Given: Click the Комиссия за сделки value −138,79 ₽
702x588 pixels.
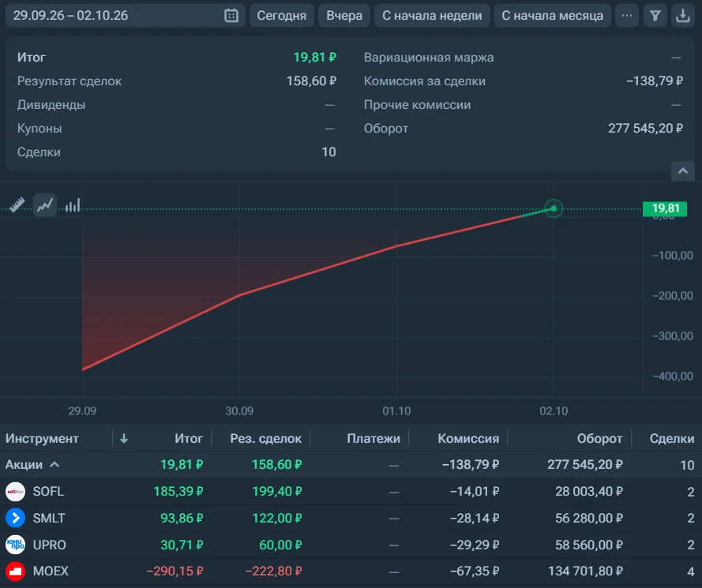Looking at the screenshot, I should (x=655, y=81).
